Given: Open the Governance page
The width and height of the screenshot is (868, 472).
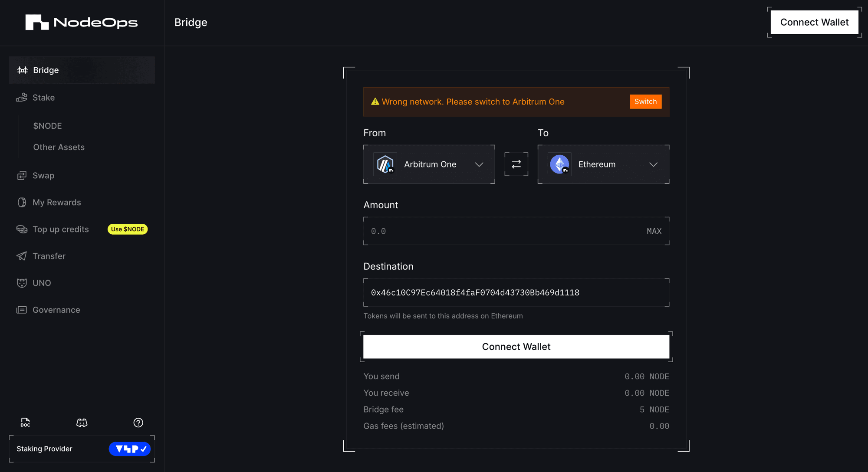Looking at the screenshot, I should coord(82,310).
